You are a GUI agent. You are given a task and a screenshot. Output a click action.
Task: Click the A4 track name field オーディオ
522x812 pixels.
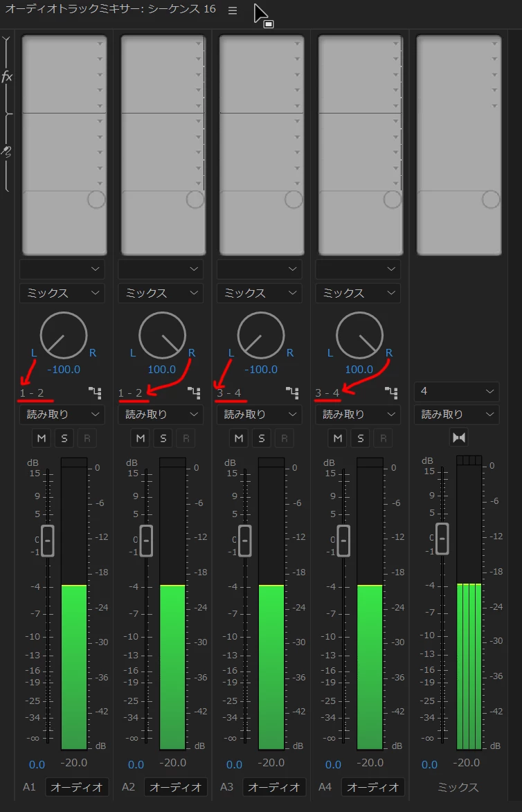tap(373, 787)
